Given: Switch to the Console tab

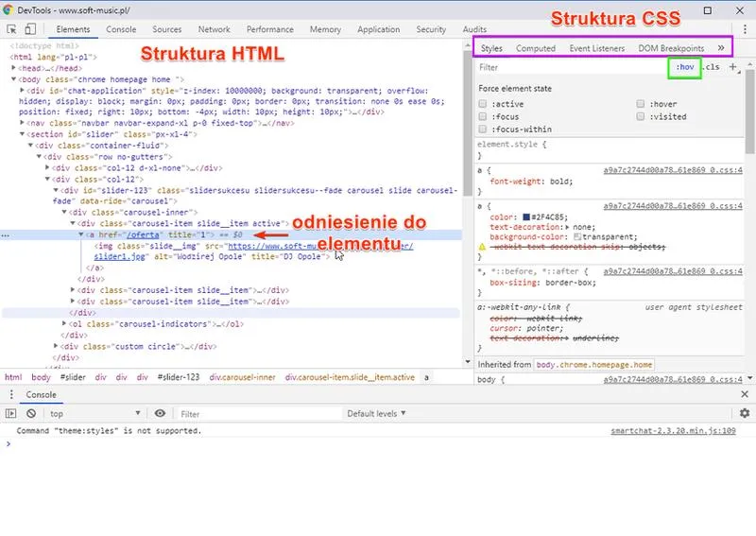Looking at the screenshot, I should 121,29.
